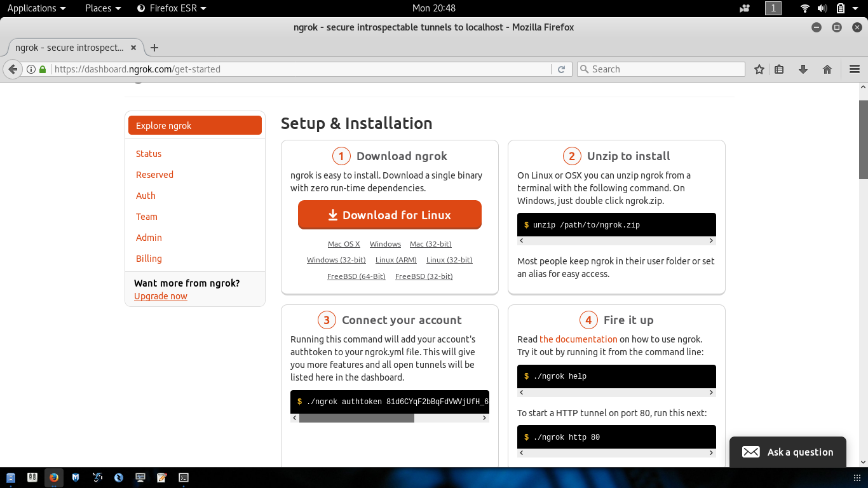868x488 pixels.
Task: Click the Download for Linux button
Action: [390, 215]
